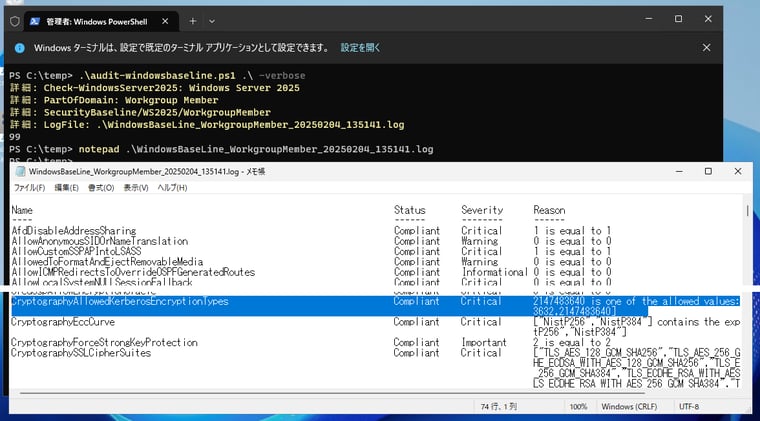The image size is (760, 421).
Task: Click the AllowCustomSSPAPIntoLSASS entry
Action: (76, 251)
